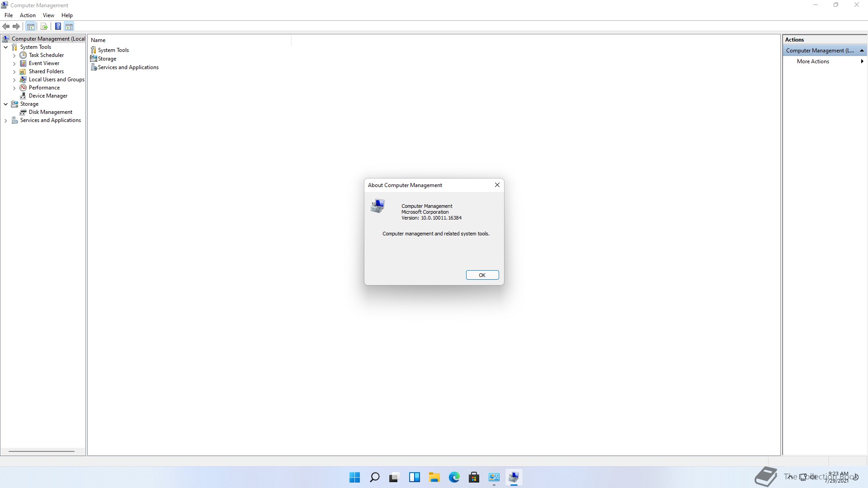Toggle the Show/Hide Console Tree button
The height and width of the screenshot is (488, 868).
(31, 26)
